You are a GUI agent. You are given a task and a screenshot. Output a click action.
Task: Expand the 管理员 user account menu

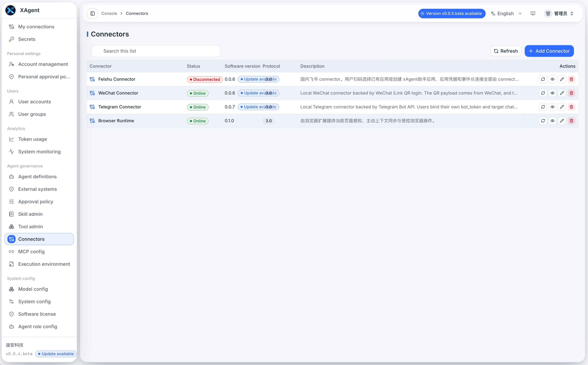click(559, 14)
